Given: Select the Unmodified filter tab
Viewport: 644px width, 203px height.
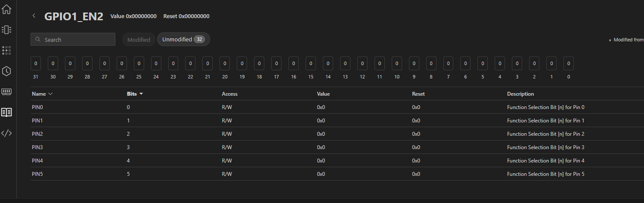Looking at the screenshot, I should 183,39.
